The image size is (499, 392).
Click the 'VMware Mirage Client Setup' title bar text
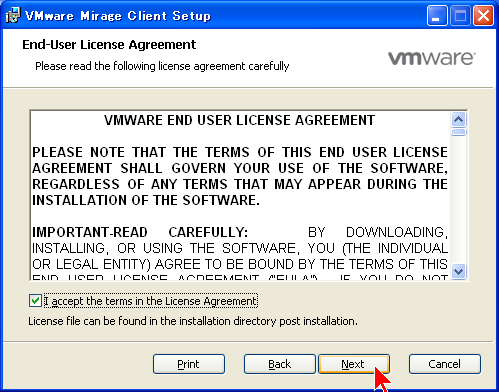click(118, 16)
